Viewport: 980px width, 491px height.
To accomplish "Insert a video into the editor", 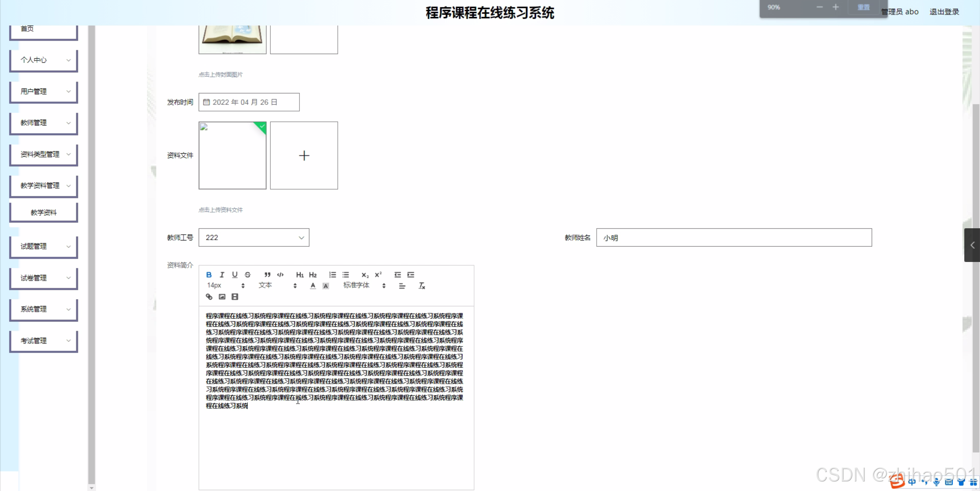I will (235, 297).
